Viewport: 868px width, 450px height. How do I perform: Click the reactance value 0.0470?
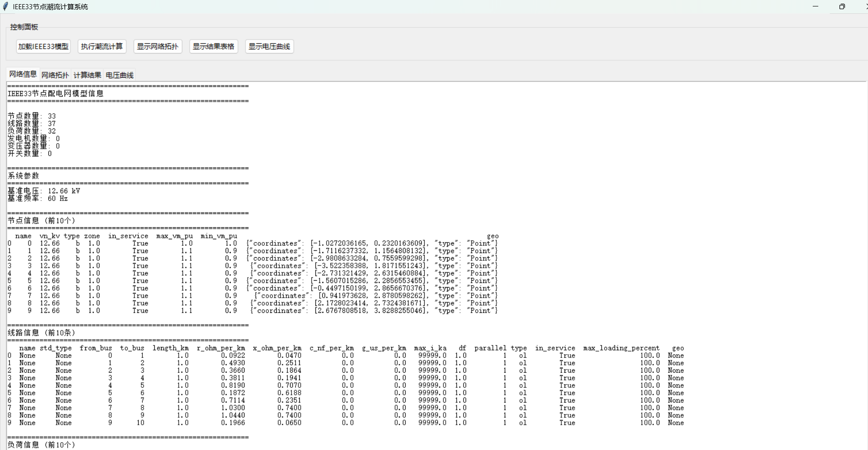[289, 356]
